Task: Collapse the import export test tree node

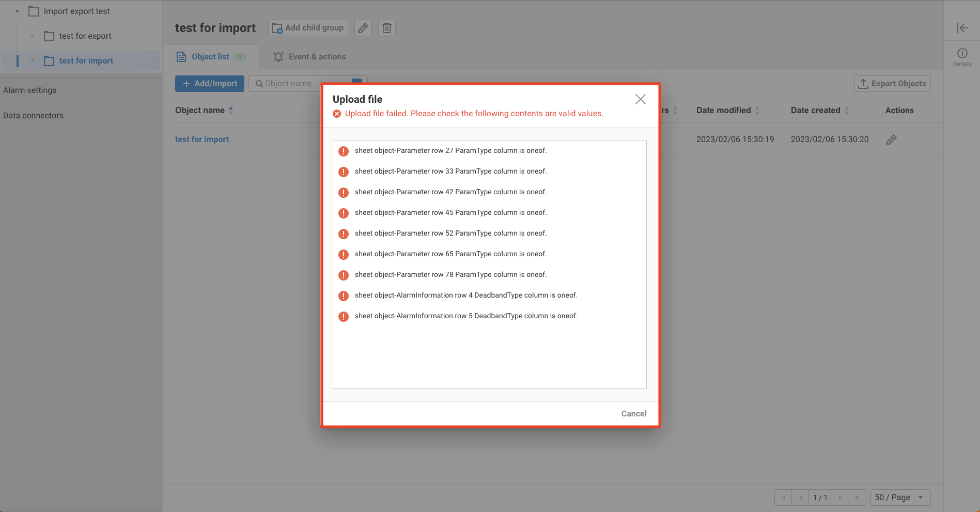Action: (x=17, y=11)
